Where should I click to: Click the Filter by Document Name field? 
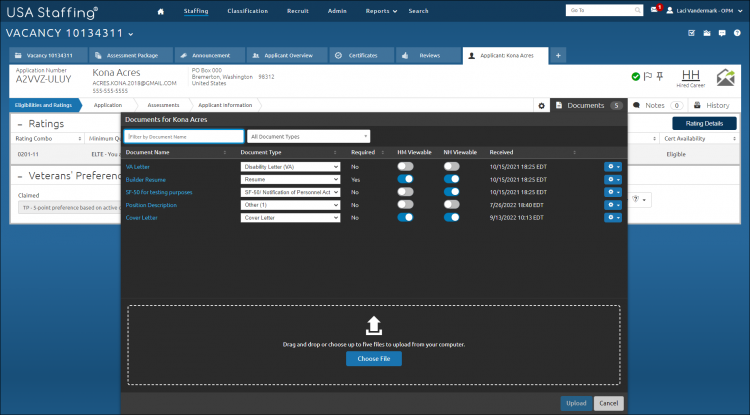click(184, 136)
